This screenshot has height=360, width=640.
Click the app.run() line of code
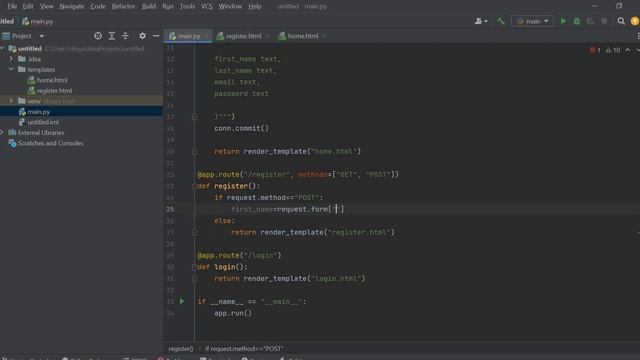233,313
